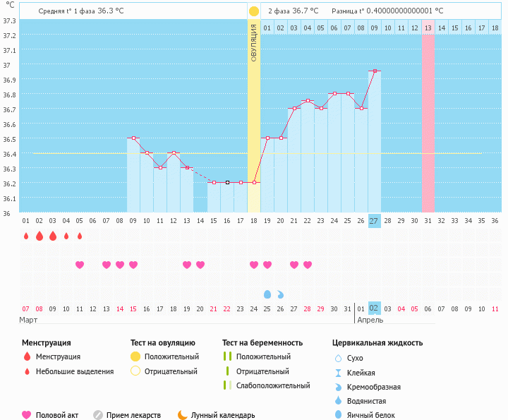The height and width of the screenshot is (420, 508).
Task: Click the lunar calendar moon icon in legend
Action: [x=183, y=415]
